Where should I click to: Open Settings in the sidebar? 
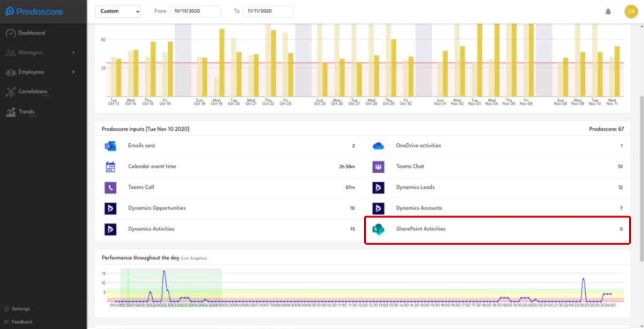pyautogui.click(x=21, y=309)
